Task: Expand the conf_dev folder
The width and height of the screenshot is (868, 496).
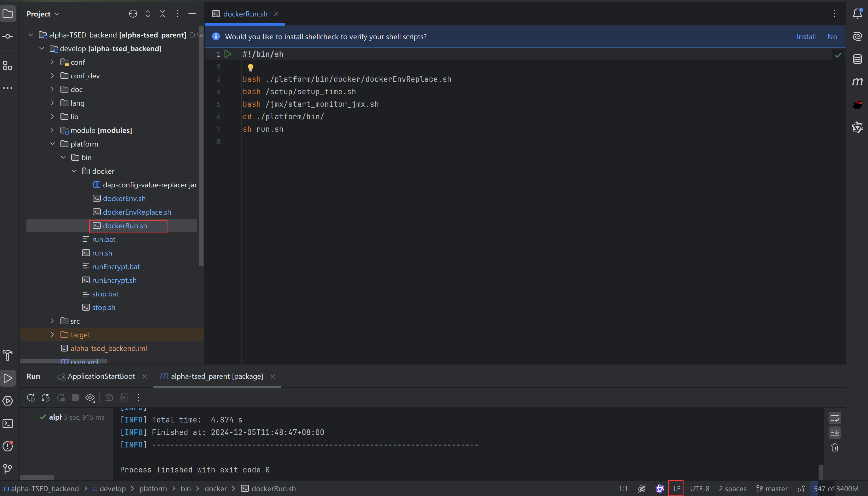Action: [x=52, y=76]
